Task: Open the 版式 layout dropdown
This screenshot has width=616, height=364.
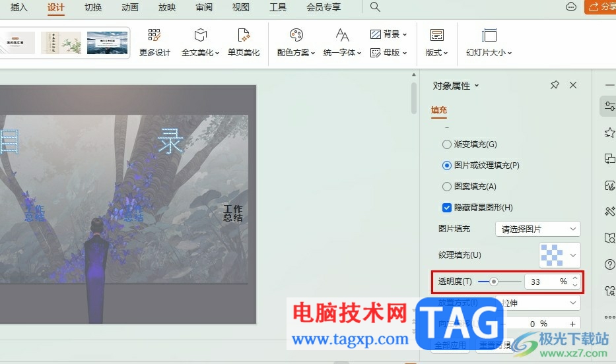Action: pos(436,42)
